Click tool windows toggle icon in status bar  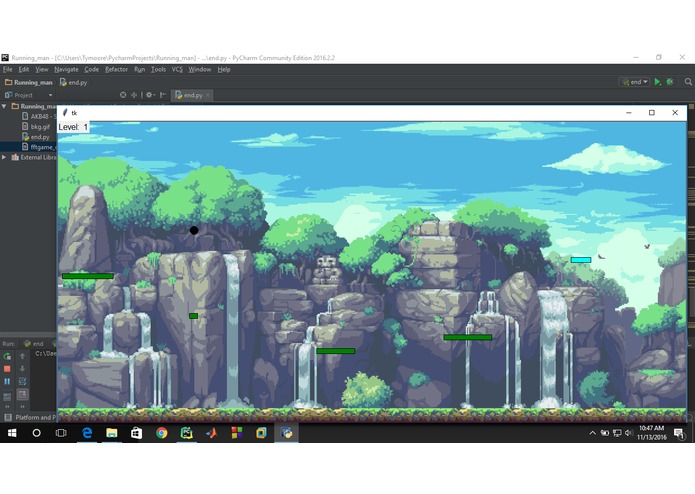pos(7,417)
